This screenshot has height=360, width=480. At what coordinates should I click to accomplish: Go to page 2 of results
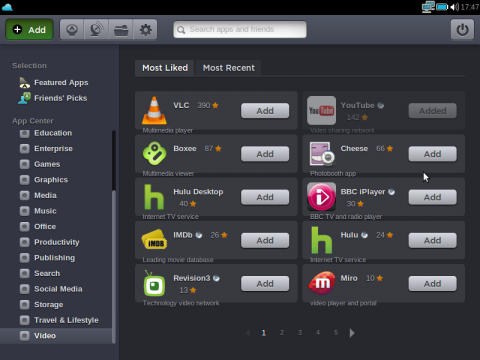[x=282, y=333]
